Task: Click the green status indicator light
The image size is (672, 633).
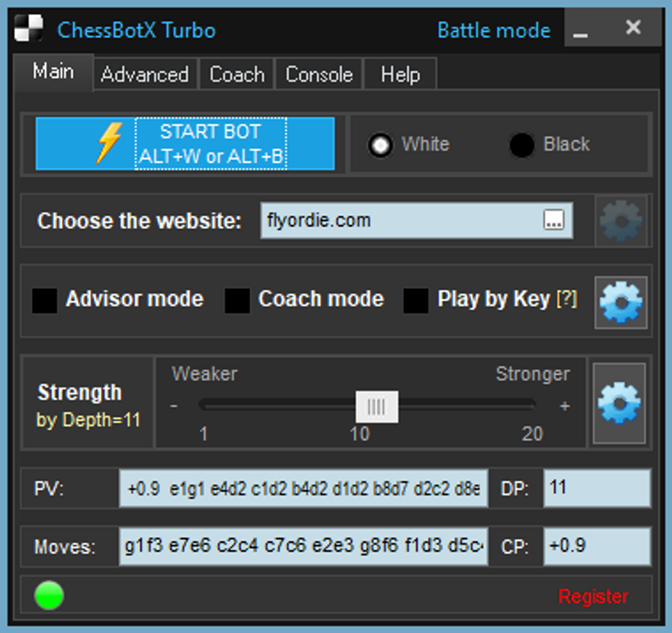Action: pyautogui.click(x=50, y=595)
